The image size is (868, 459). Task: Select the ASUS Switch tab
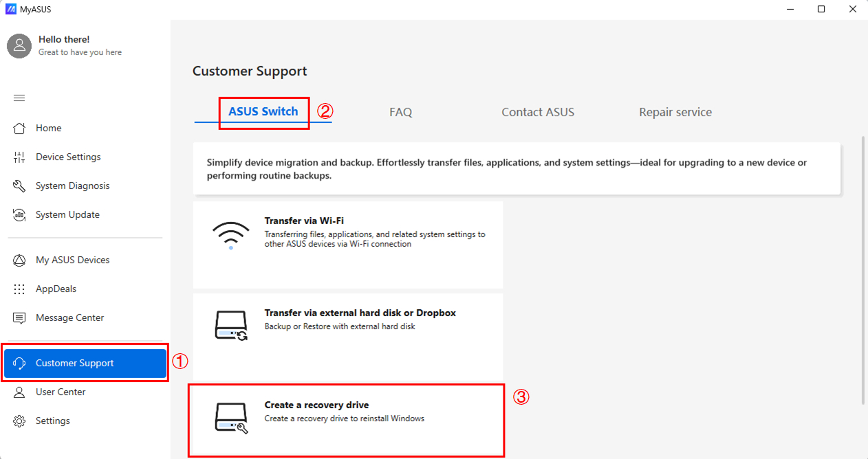click(x=263, y=111)
